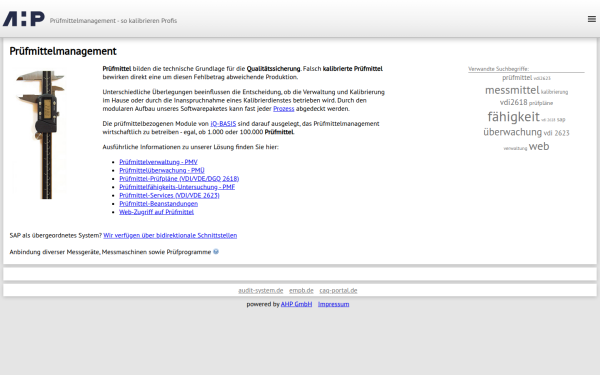
Task: Visit emob.de footer link
Action: pyautogui.click(x=301, y=290)
